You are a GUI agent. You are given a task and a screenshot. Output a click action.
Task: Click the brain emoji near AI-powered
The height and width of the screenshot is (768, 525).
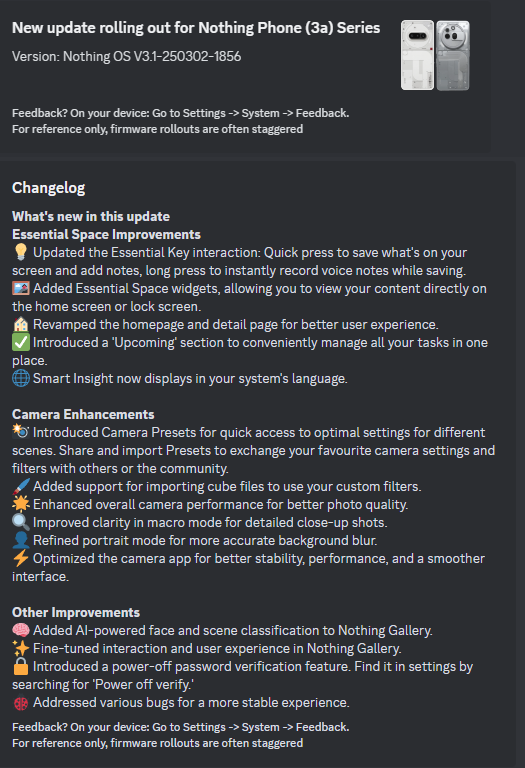pos(21,630)
